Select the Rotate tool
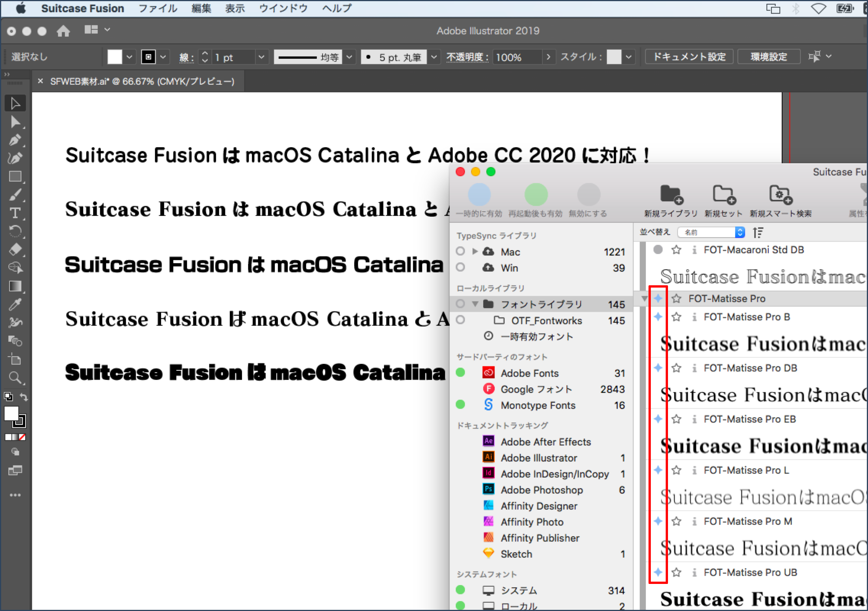Screen dimensions: 868x611 coord(15,231)
